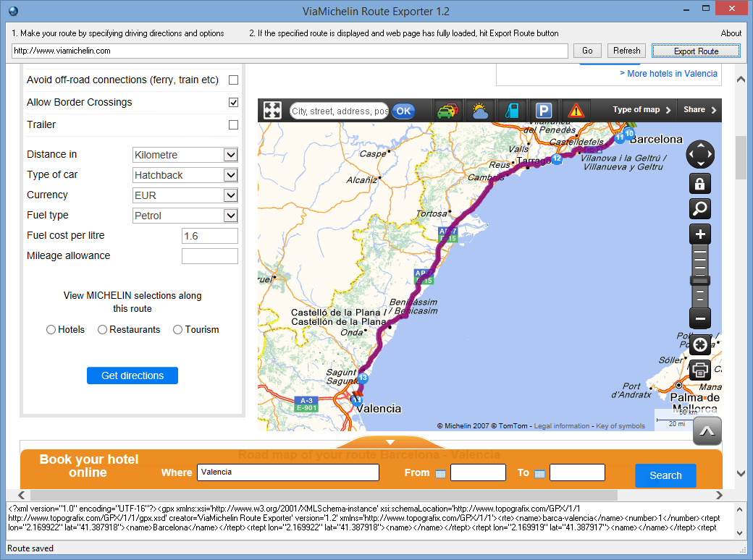Screen dimensions: 753x560
Task: Uncheck Allow Border Crossings
Action: [233, 102]
